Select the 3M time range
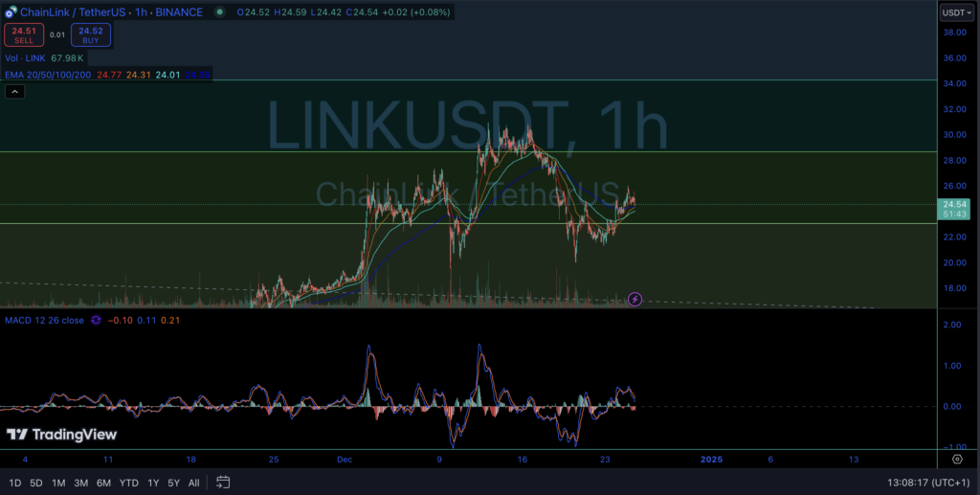This screenshot has width=980, height=495. click(x=80, y=483)
